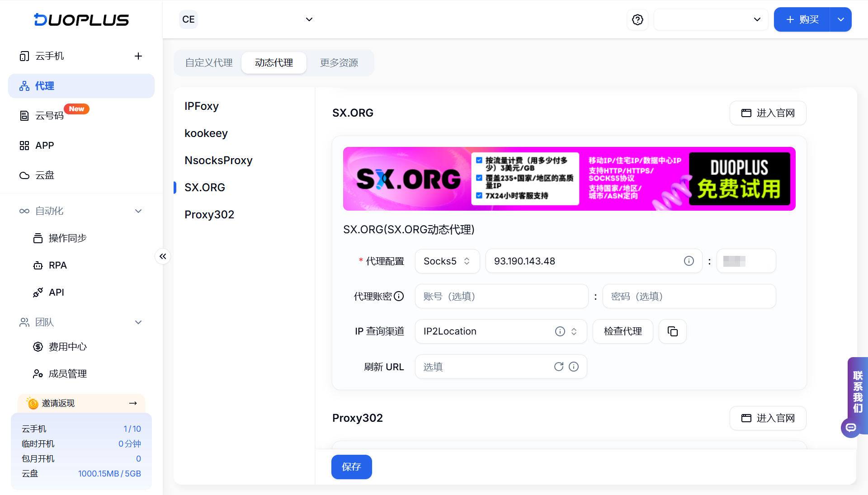Click the 云盘 usage 1000.15MB/5GB
Screen dimensions: 868x495
pos(109,474)
